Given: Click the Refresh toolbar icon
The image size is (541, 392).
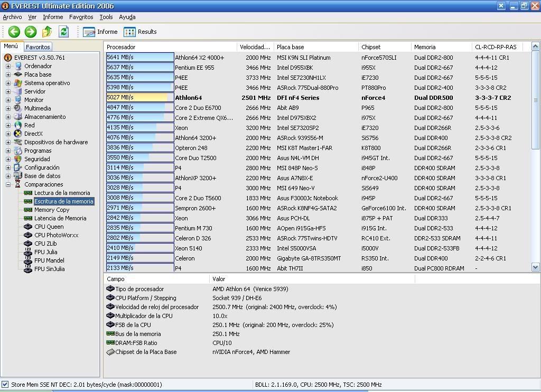Looking at the screenshot, I should 64,32.
